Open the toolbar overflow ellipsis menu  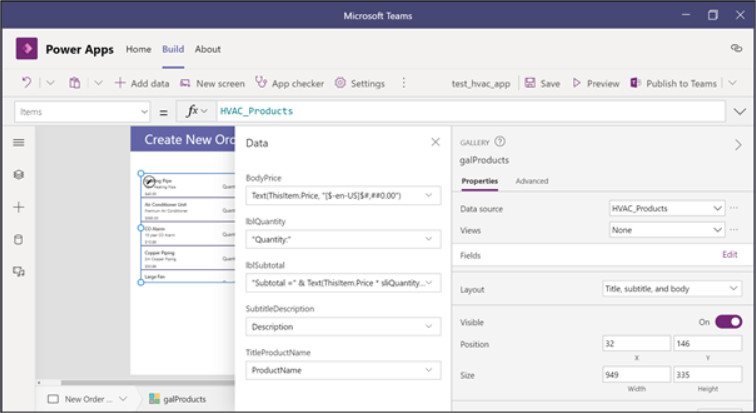coord(404,83)
